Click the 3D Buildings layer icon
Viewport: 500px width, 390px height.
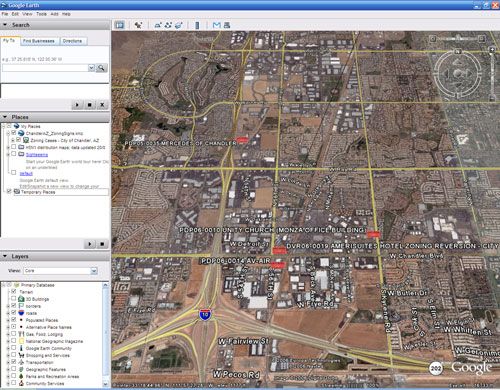(x=21, y=299)
